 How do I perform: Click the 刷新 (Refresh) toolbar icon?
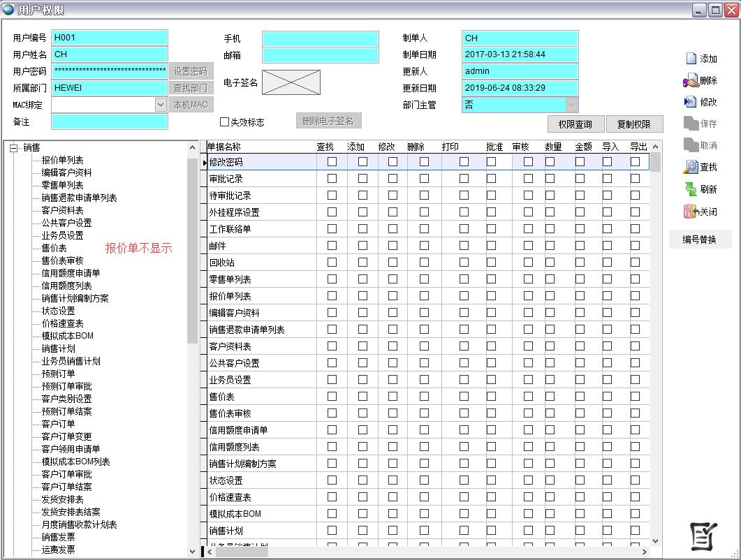tap(691, 189)
